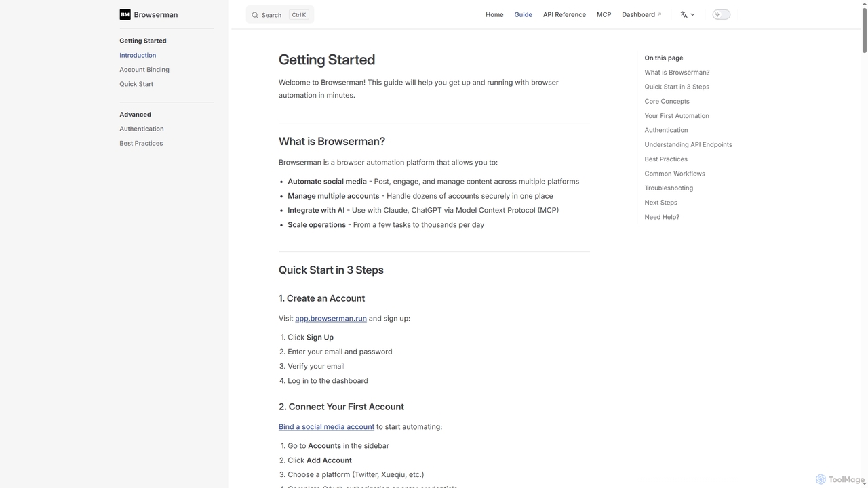Click the Ctrl K shortcut badge
Screen dimensions: 868x488
[299, 15]
